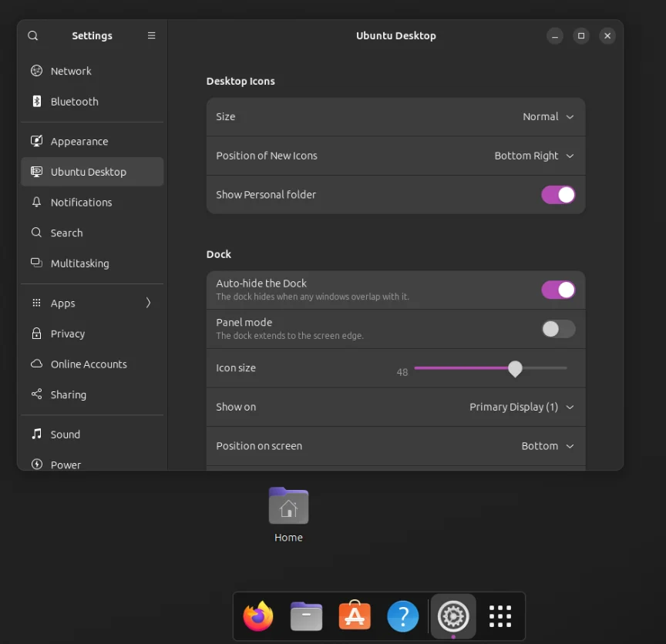Go to Network settings

point(92,71)
